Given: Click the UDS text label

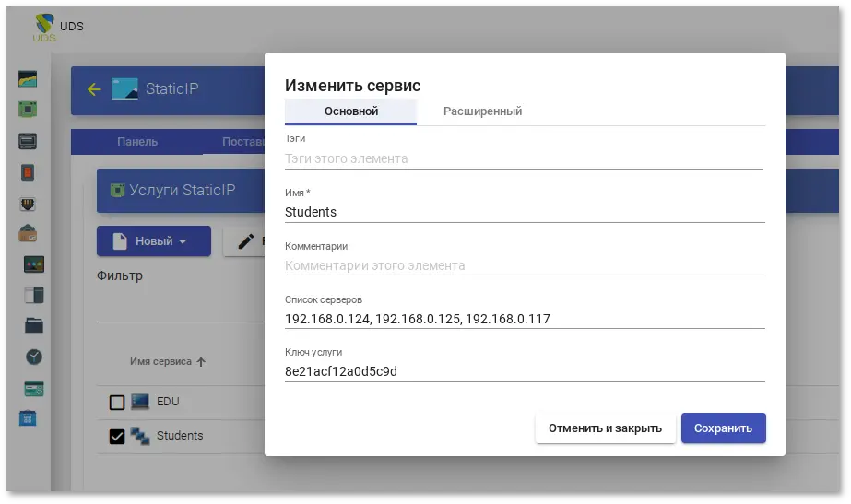Looking at the screenshot, I should pyautogui.click(x=72, y=26).
